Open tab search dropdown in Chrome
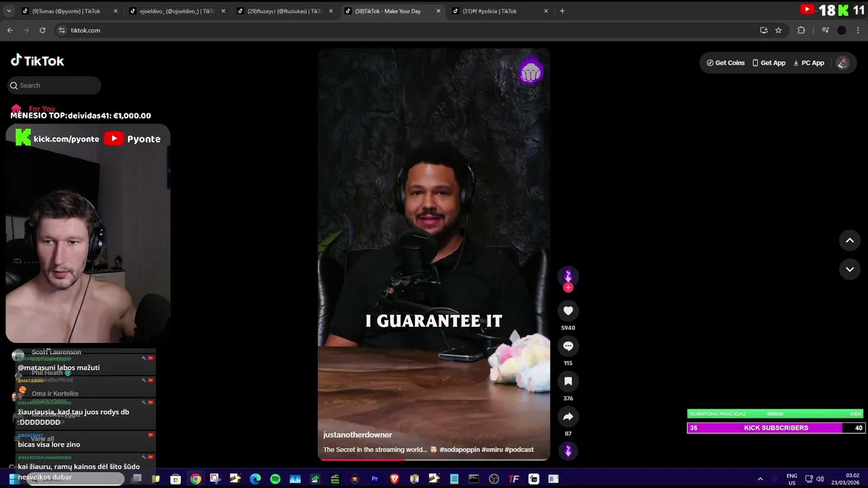 [9, 11]
